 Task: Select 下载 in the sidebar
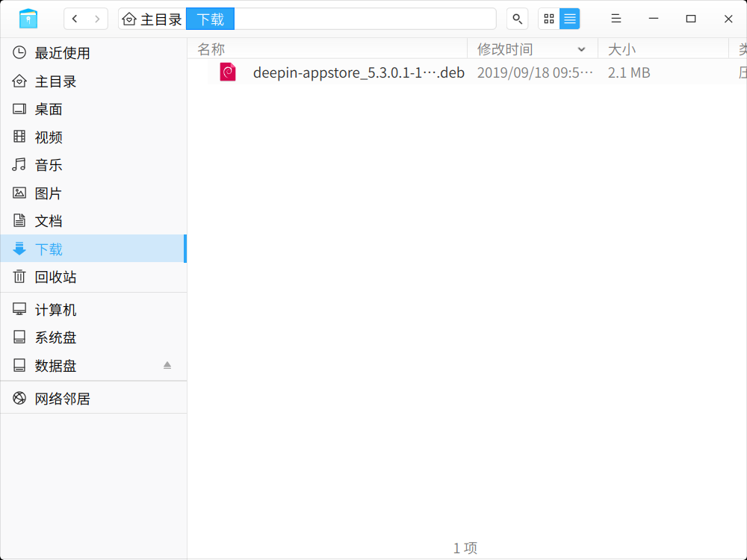tap(93, 249)
